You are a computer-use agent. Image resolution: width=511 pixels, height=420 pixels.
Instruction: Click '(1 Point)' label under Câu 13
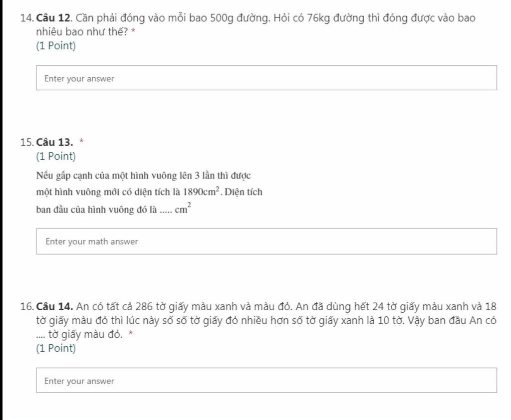point(56,157)
